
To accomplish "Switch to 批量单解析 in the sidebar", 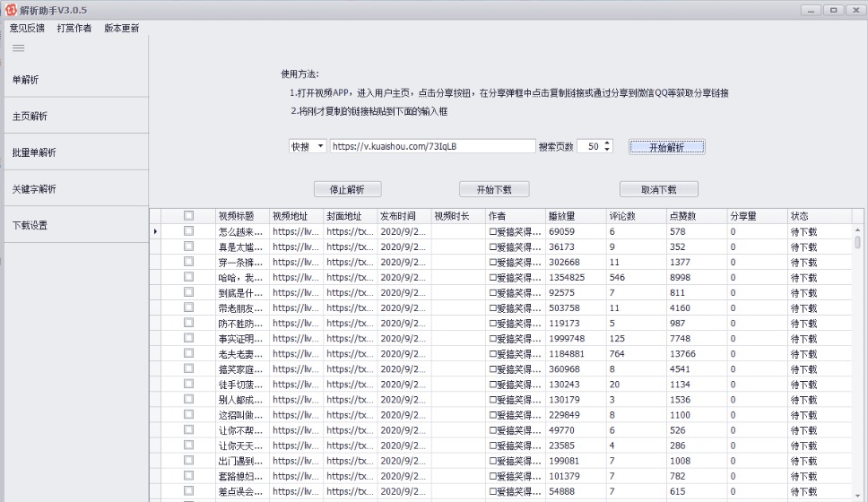I will 76,152.
